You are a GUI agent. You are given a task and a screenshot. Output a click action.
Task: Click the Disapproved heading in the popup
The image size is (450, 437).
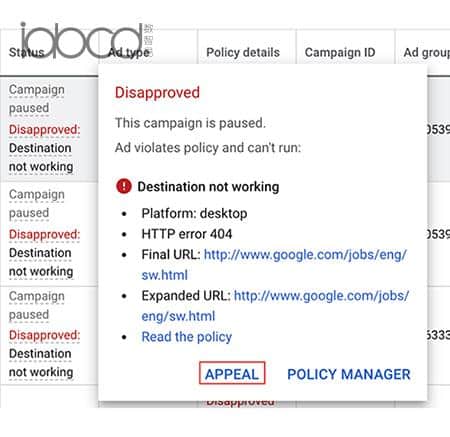(x=157, y=92)
